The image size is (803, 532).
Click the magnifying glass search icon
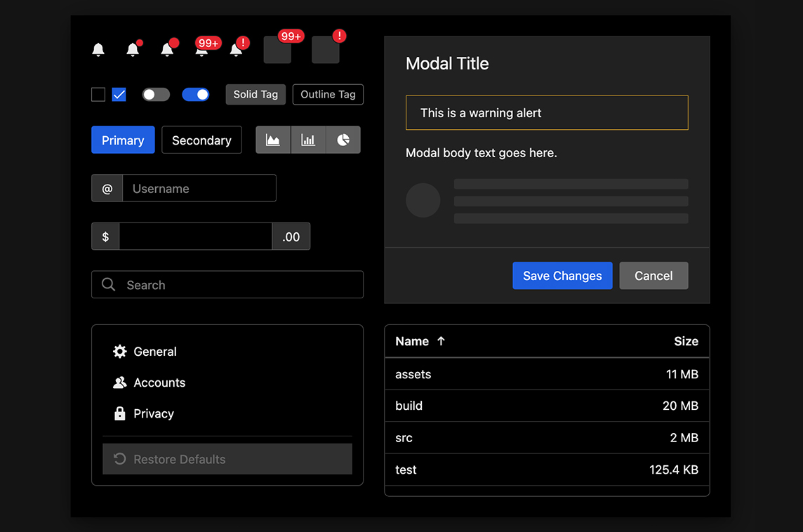109,284
